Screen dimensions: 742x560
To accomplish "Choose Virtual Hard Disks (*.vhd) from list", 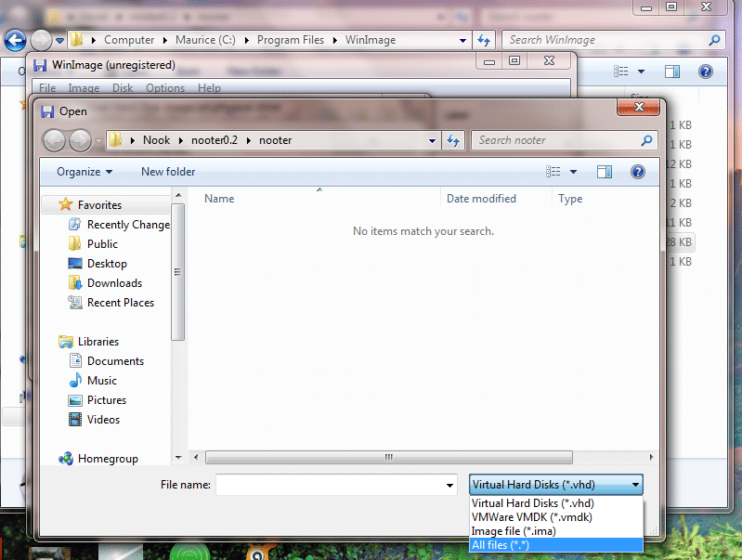I will 556,503.
